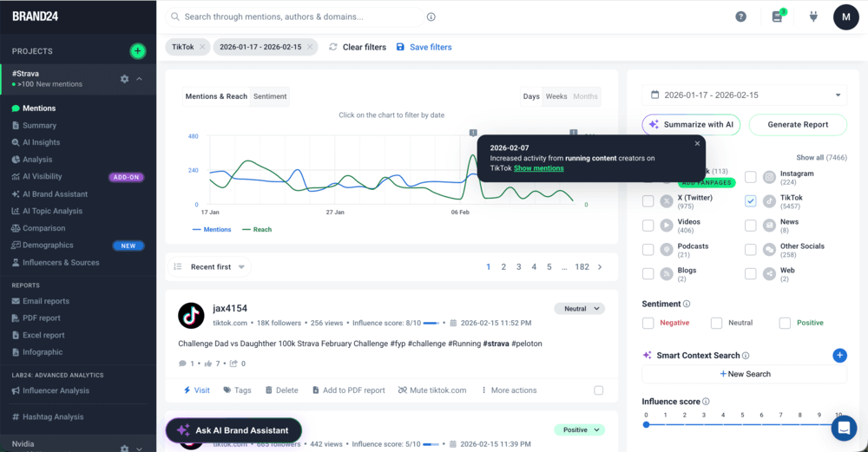Uncheck the TikTok source checkbox
The height and width of the screenshot is (452, 868).
pos(751,201)
